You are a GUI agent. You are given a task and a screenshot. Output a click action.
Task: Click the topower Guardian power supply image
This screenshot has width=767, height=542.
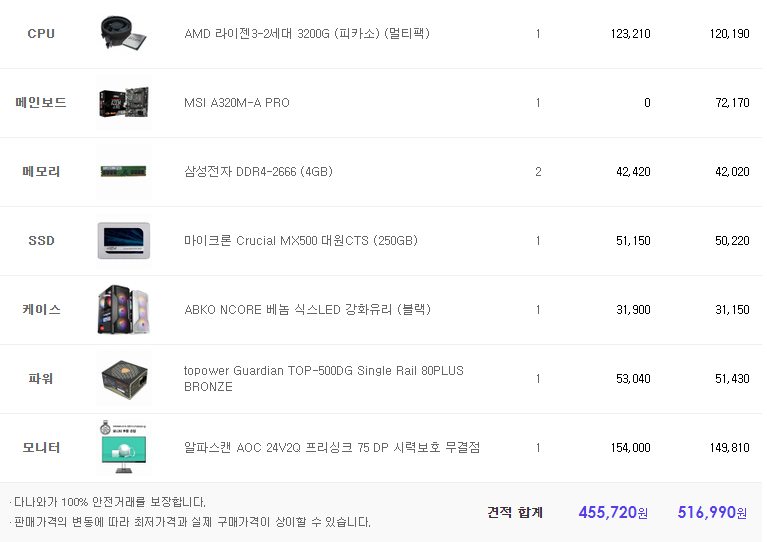[124, 378]
